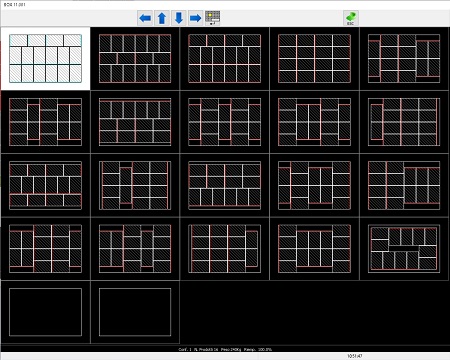The image size is (450, 360).
Task: Select third-row first-column brick layout thumbnail
Action: click(45, 185)
